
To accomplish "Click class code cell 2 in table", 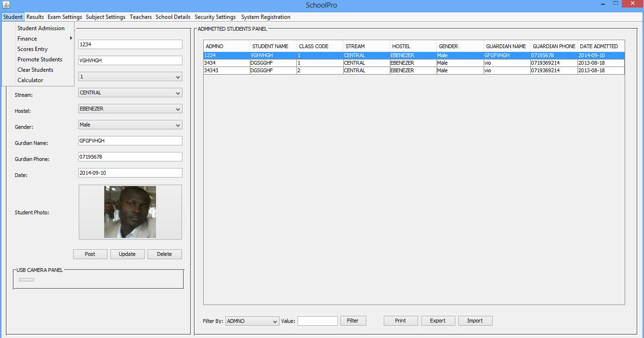I will [x=320, y=71].
